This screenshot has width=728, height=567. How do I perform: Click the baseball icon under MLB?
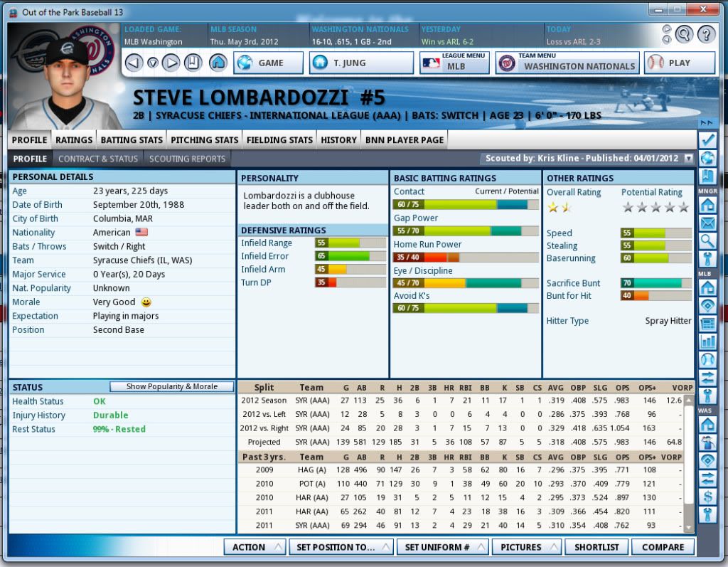coord(707,360)
